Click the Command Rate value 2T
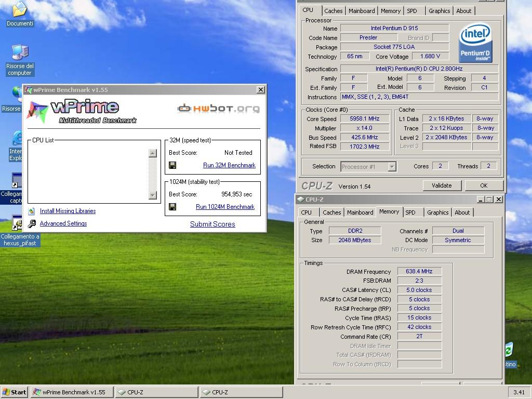Image resolution: width=532 pixels, height=399 pixels. [419, 336]
